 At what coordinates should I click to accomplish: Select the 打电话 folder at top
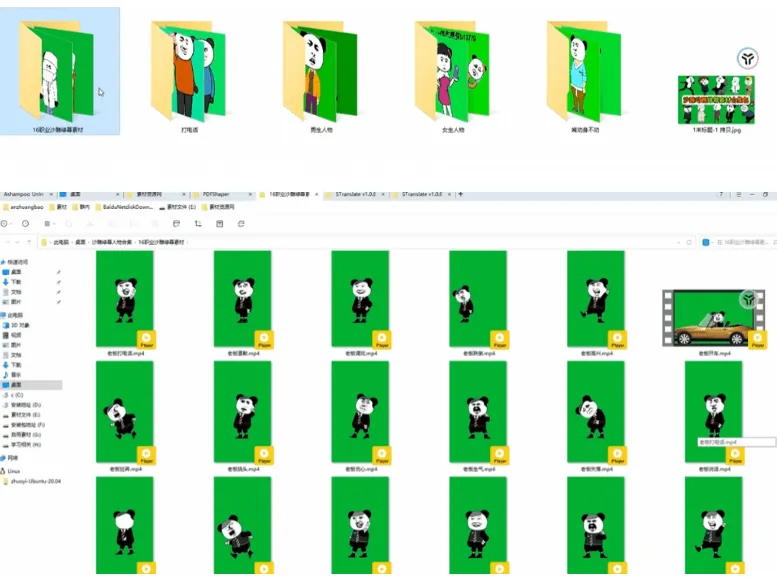pyautogui.click(x=189, y=77)
